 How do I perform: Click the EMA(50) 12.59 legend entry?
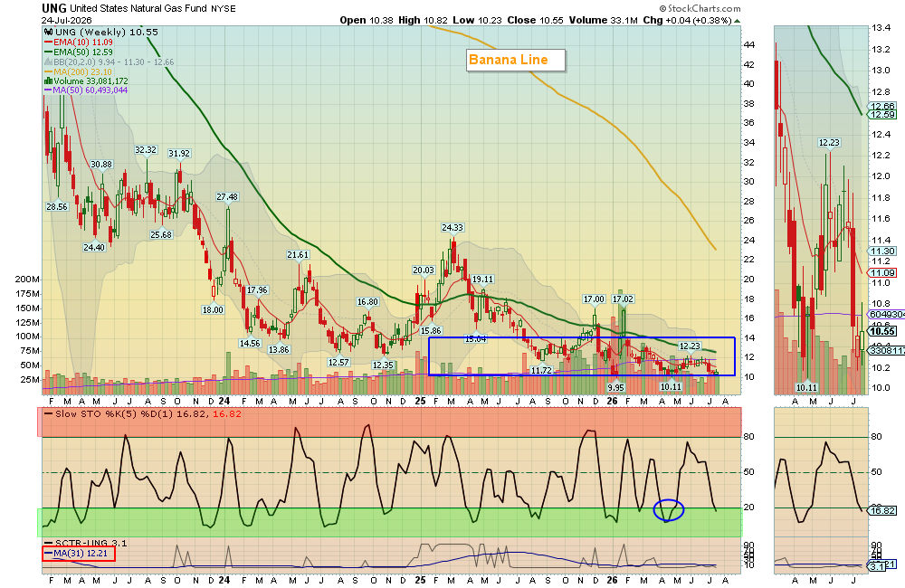79,52
